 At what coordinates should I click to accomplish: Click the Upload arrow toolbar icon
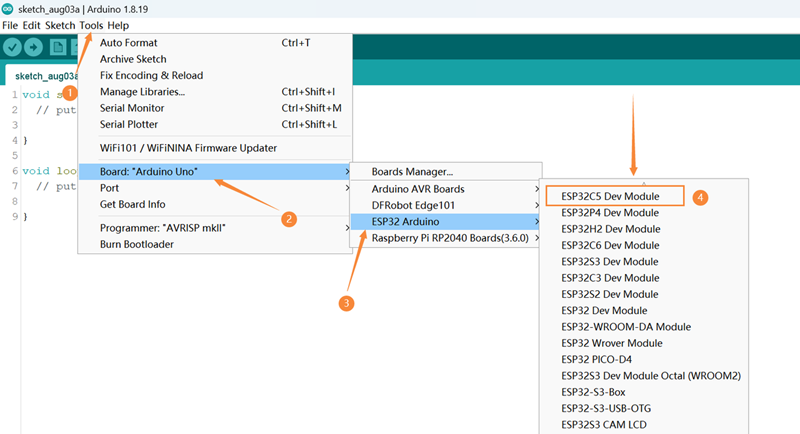coord(34,47)
